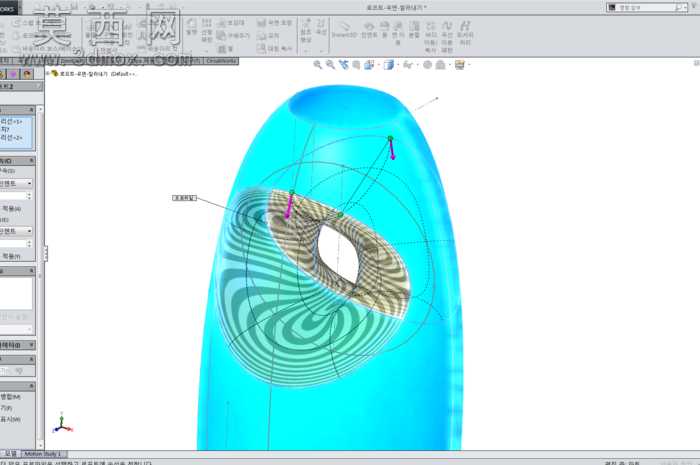Click the Previous View icon in view toolbar
The image size is (700, 465).
pyautogui.click(x=343, y=65)
